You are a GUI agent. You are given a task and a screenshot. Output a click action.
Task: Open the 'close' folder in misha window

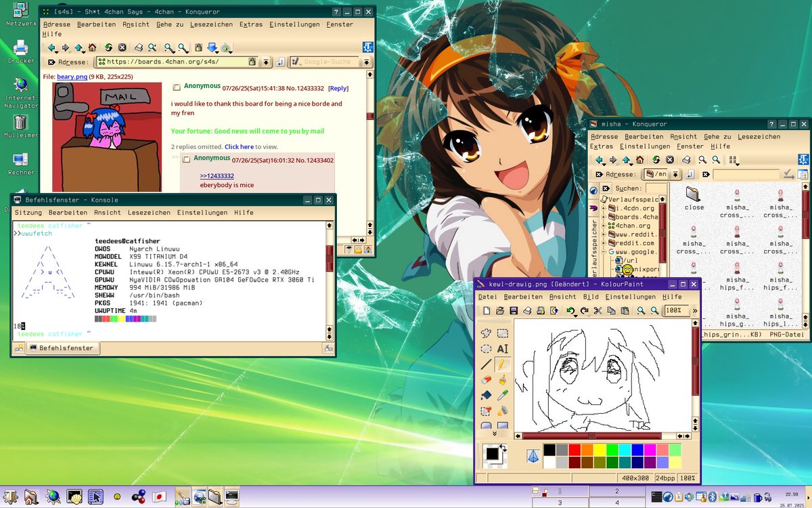[x=693, y=199]
